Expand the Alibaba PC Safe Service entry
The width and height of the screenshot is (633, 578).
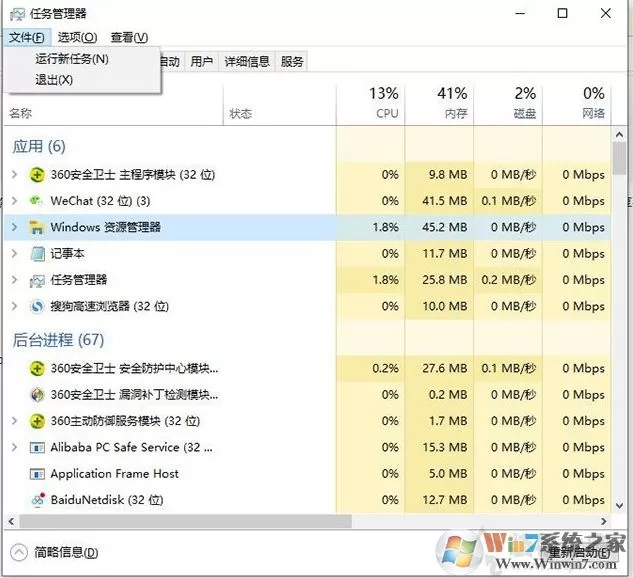[x=15, y=447]
